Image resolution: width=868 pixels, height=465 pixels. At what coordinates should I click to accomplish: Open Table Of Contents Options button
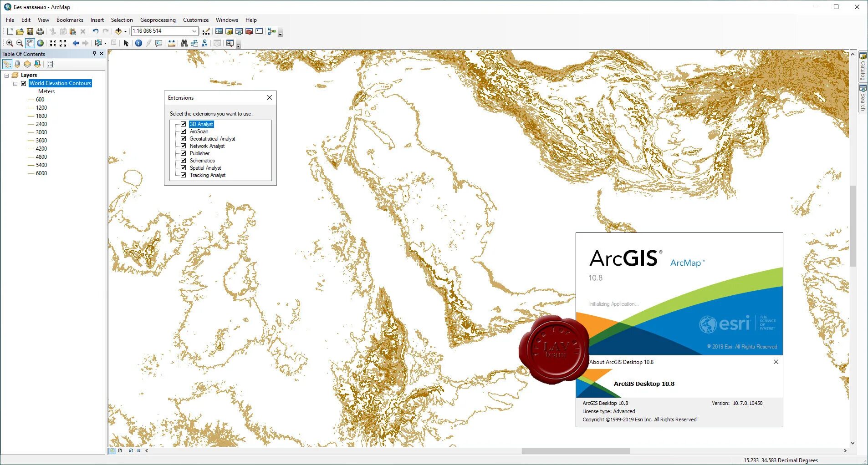[50, 64]
